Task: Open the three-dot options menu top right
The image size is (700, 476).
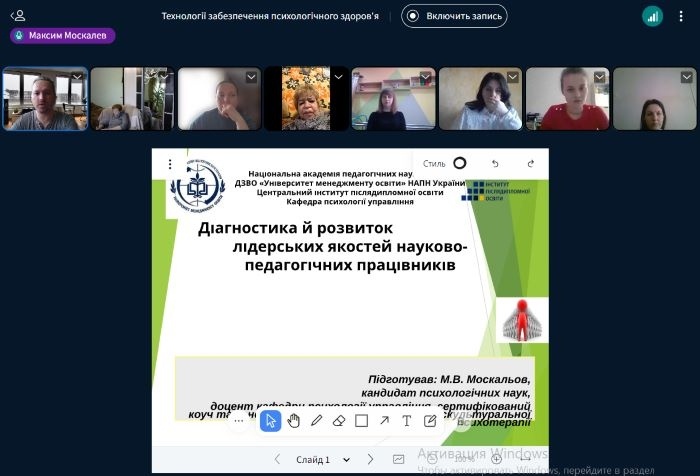Action: (x=683, y=16)
